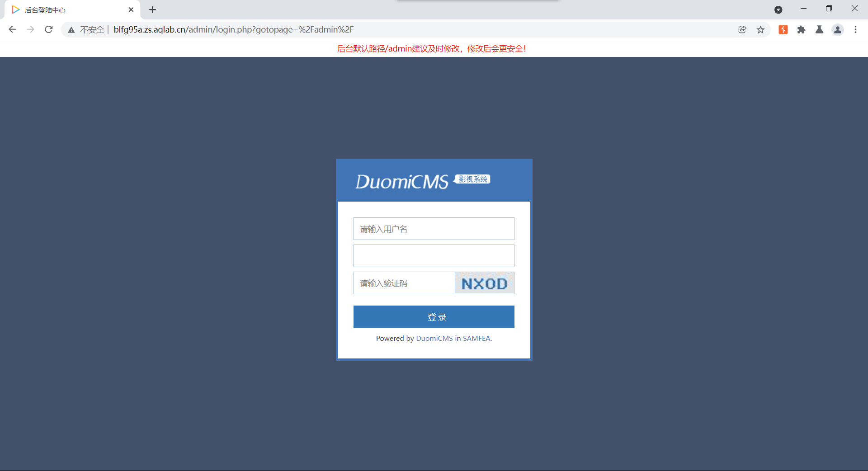Image resolution: width=868 pixels, height=471 pixels.
Task: Open the DuomiCMS footer link
Action: pyautogui.click(x=434, y=338)
